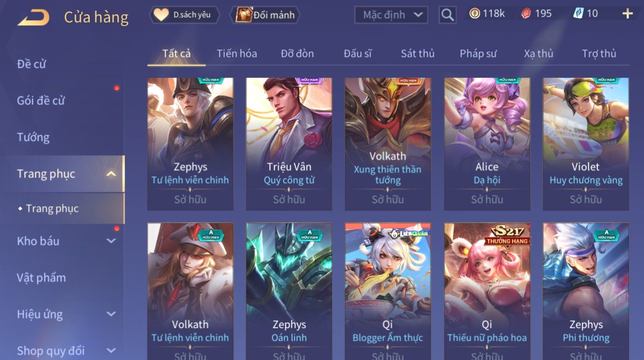The width and height of the screenshot is (644, 360).
Task: Tap the plus icon to add currency
Action: coord(628,14)
